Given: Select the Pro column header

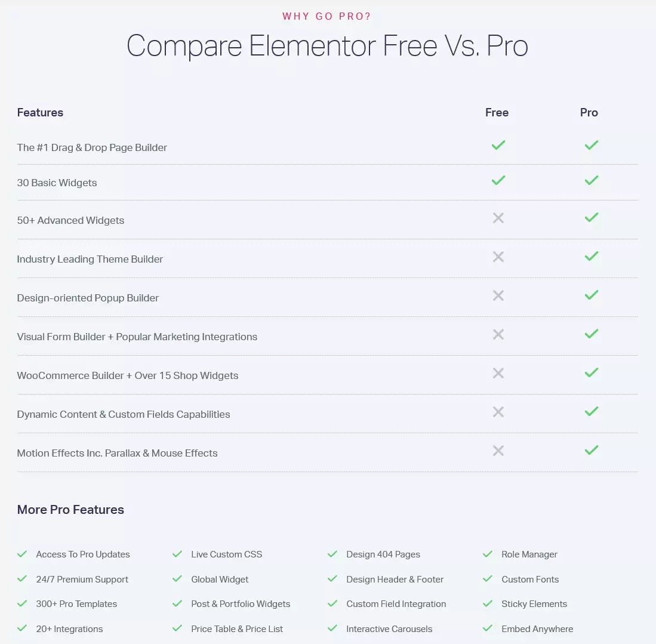Looking at the screenshot, I should 589,113.
